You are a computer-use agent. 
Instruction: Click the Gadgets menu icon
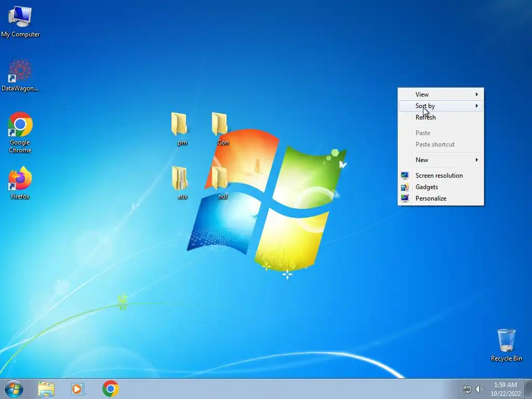click(x=404, y=187)
